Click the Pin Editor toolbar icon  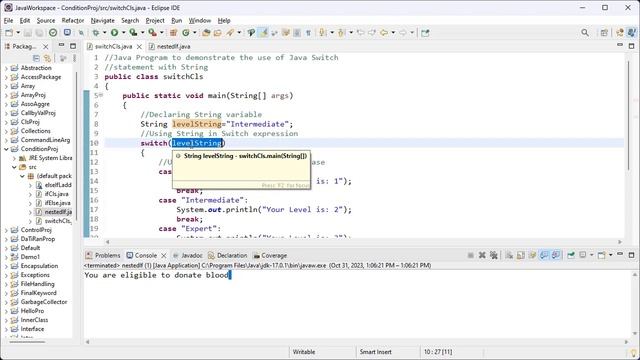pos(425,33)
